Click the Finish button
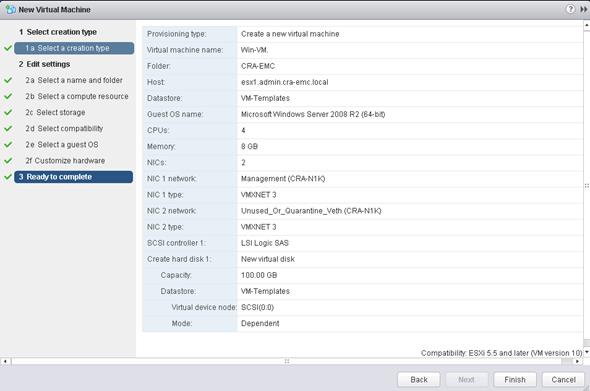Screen dimensions: 590x391 point(515,380)
